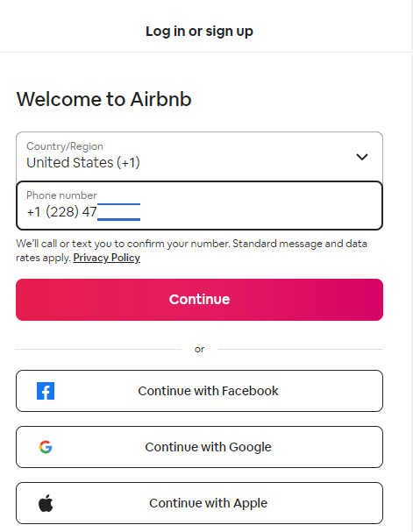Focus the Phone number input field
Image resolution: width=413 pixels, height=532 pixels.
200,206
